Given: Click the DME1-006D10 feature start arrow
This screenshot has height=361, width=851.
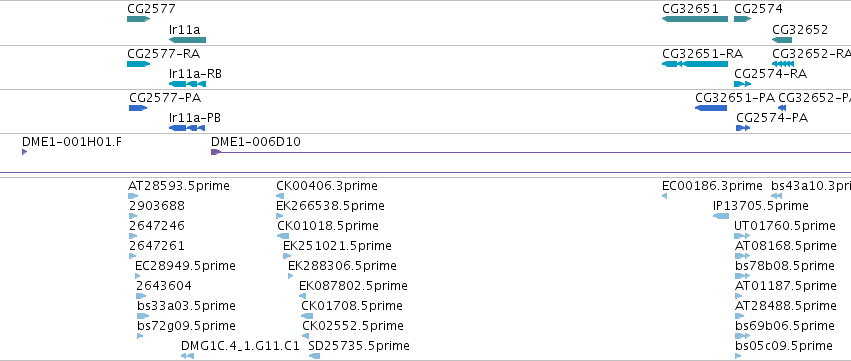Looking at the screenshot, I should pos(215,152).
